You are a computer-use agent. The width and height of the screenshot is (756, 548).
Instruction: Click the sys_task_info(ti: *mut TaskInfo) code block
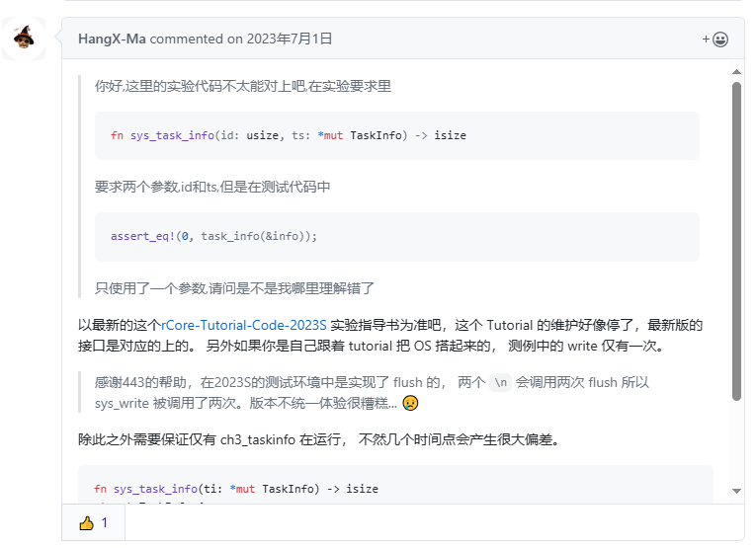click(395, 488)
